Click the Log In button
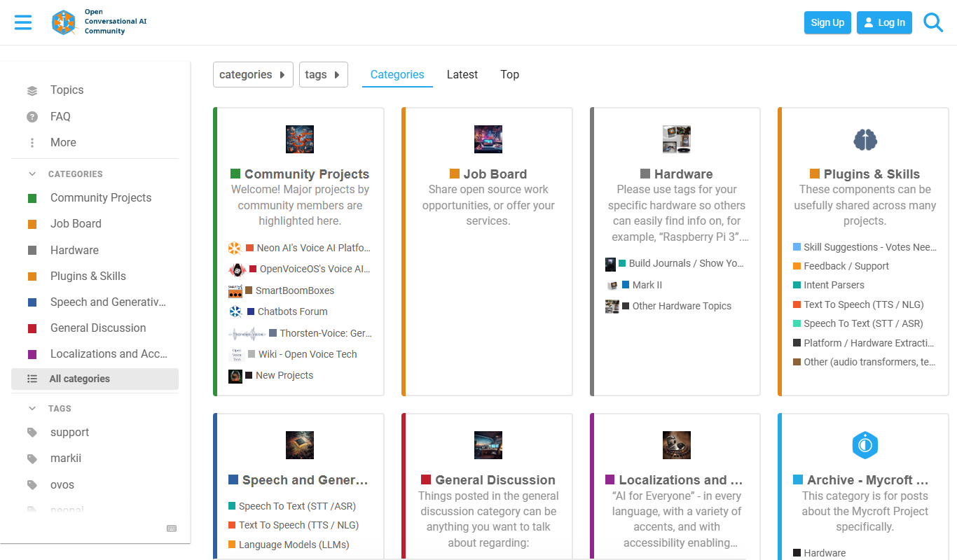957x560 pixels. [885, 22]
